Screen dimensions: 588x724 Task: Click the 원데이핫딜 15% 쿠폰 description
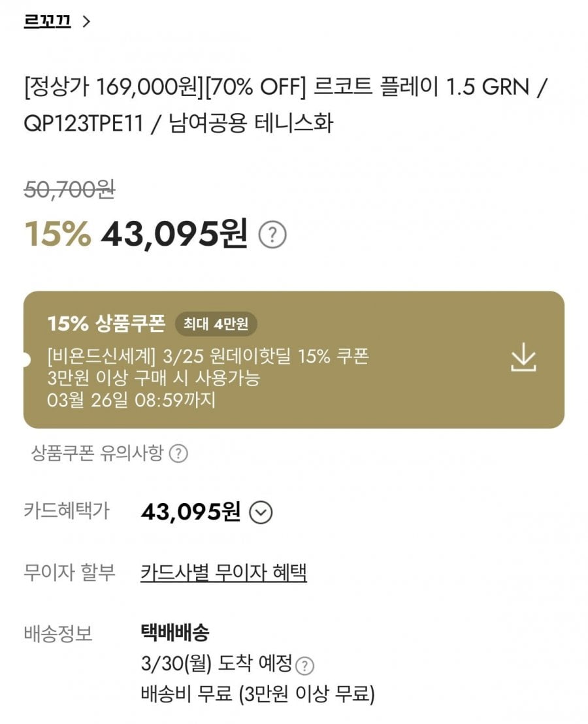[x=208, y=357]
